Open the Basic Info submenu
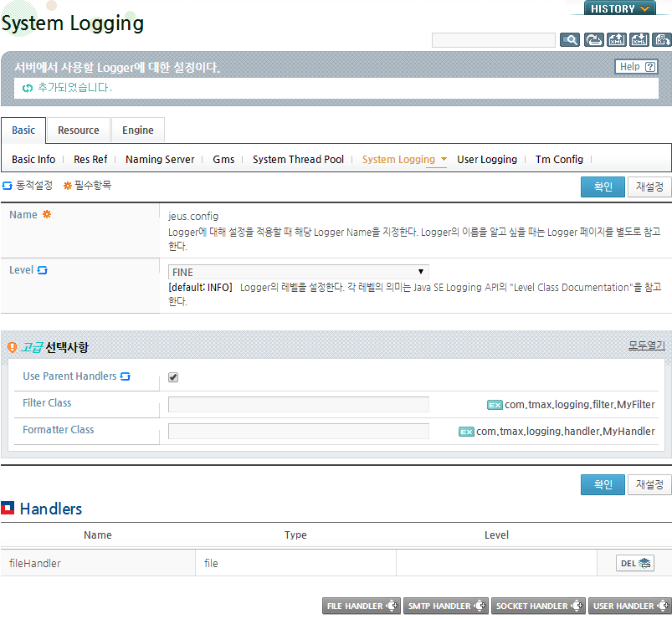 coord(33,160)
